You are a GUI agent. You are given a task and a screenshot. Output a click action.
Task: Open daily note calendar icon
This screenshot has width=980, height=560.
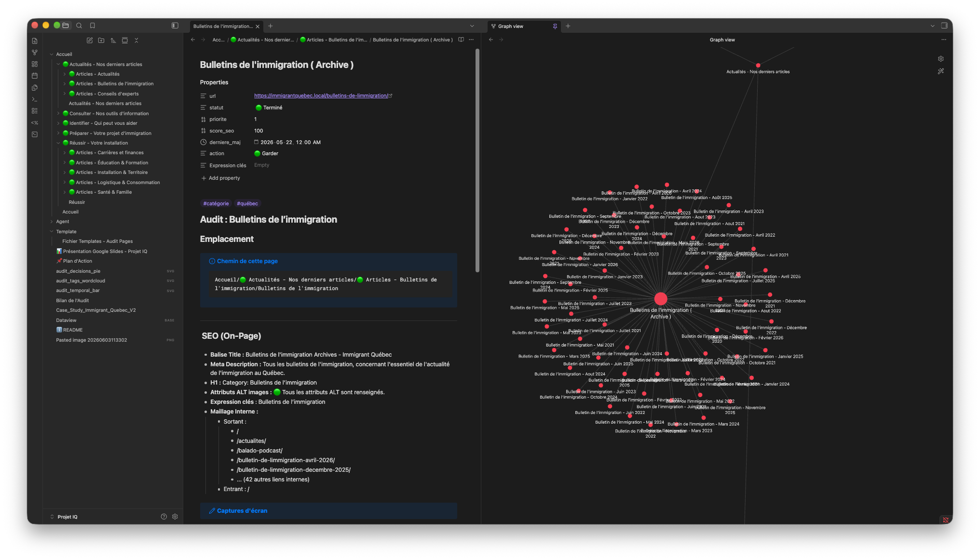[35, 76]
